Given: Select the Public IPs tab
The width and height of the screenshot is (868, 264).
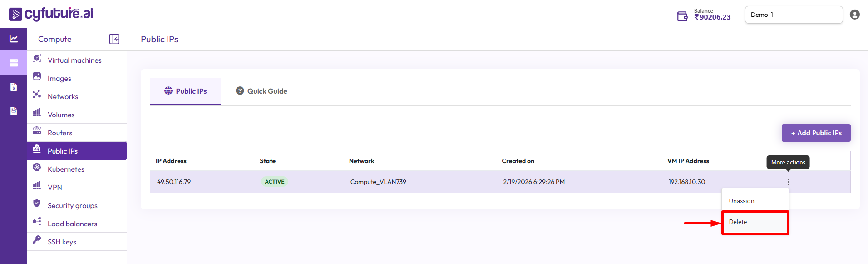Looking at the screenshot, I should pyautogui.click(x=185, y=91).
